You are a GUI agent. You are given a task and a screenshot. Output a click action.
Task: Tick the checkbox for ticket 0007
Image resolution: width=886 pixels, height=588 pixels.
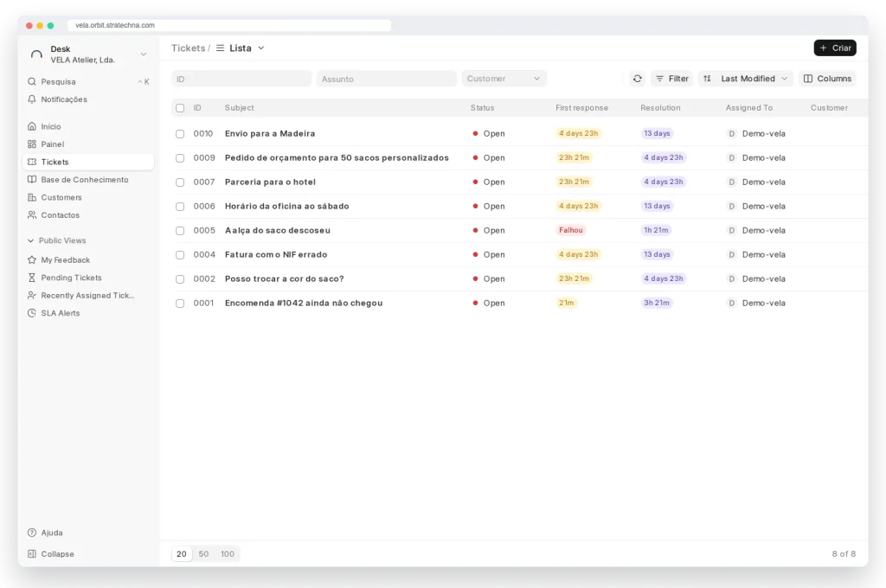pyautogui.click(x=180, y=182)
